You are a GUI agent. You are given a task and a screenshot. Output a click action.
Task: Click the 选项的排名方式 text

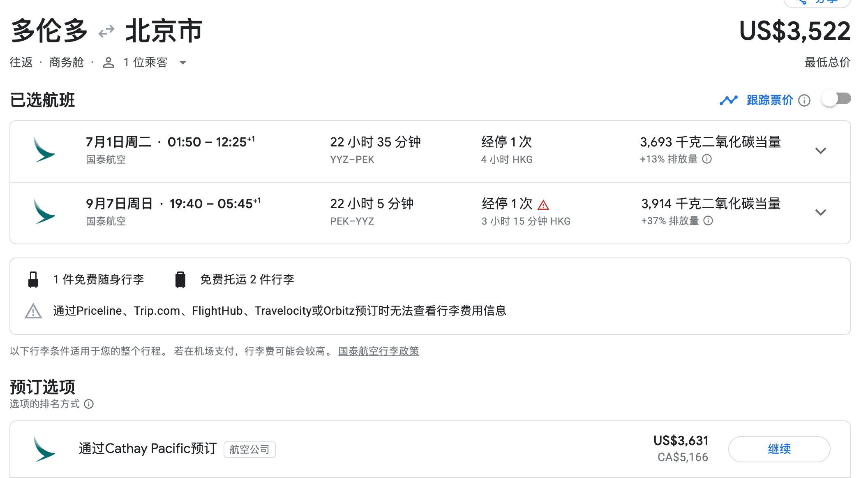pos(44,404)
